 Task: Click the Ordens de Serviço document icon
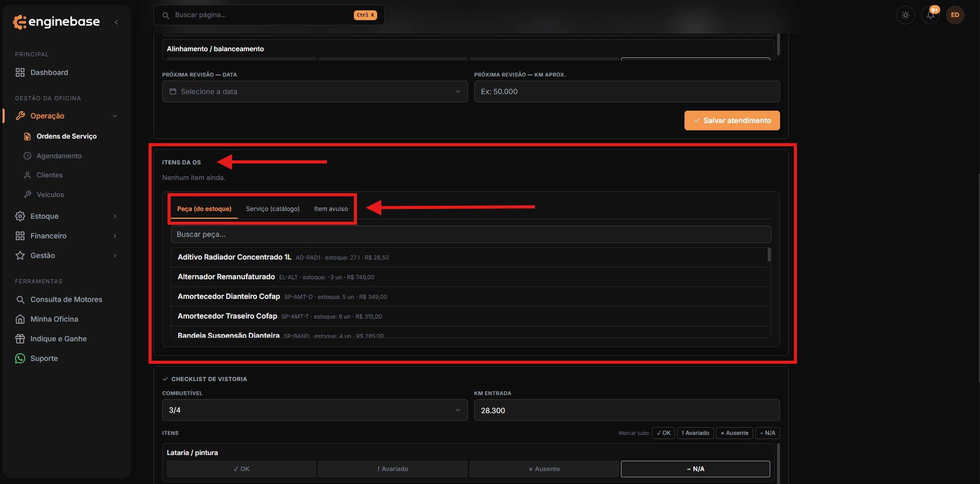(x=27, y=137)
